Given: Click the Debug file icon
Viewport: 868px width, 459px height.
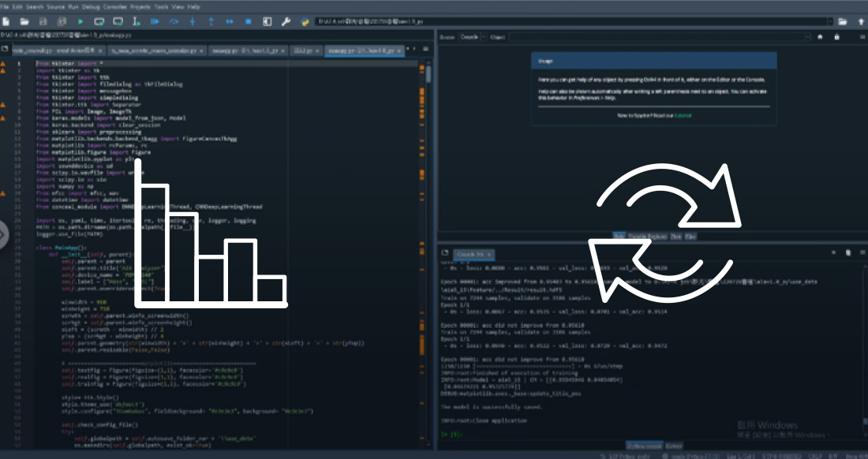Looking at the screenshot, I should (x=156, y=21).
